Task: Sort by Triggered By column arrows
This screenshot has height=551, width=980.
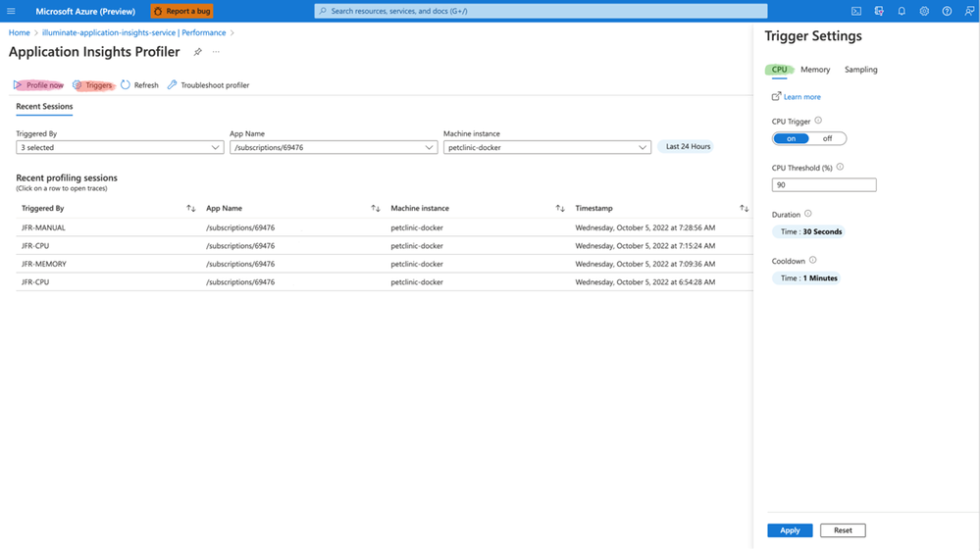Action: point(190,208)
